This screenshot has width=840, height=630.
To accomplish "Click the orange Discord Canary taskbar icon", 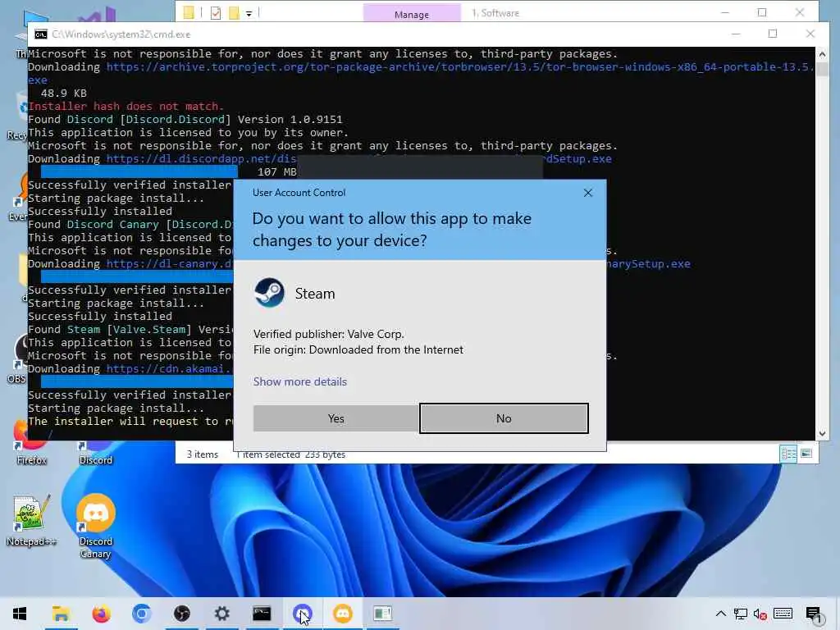I will click(x=343, y=614).
